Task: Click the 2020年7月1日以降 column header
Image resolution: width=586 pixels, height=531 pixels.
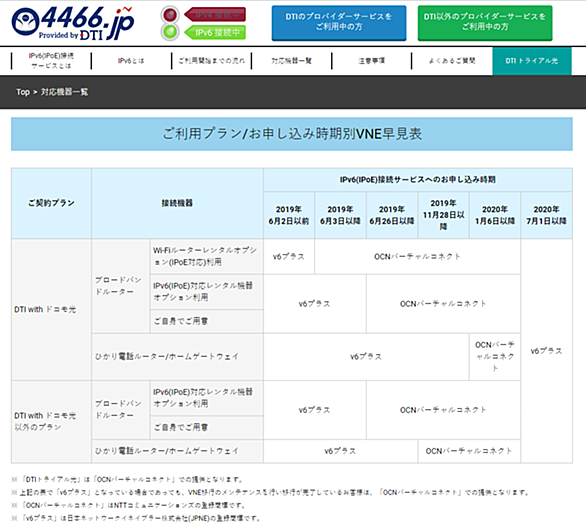Action: tap(546, 215)
